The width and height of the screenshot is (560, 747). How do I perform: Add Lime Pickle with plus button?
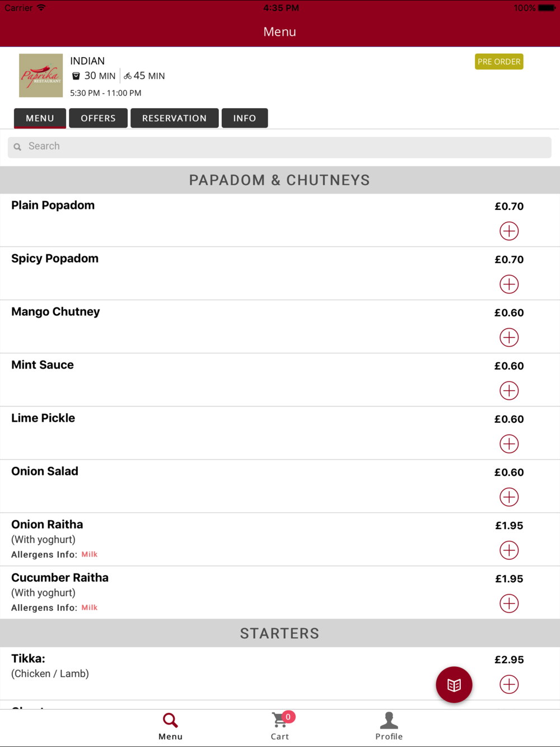point(508,443)
